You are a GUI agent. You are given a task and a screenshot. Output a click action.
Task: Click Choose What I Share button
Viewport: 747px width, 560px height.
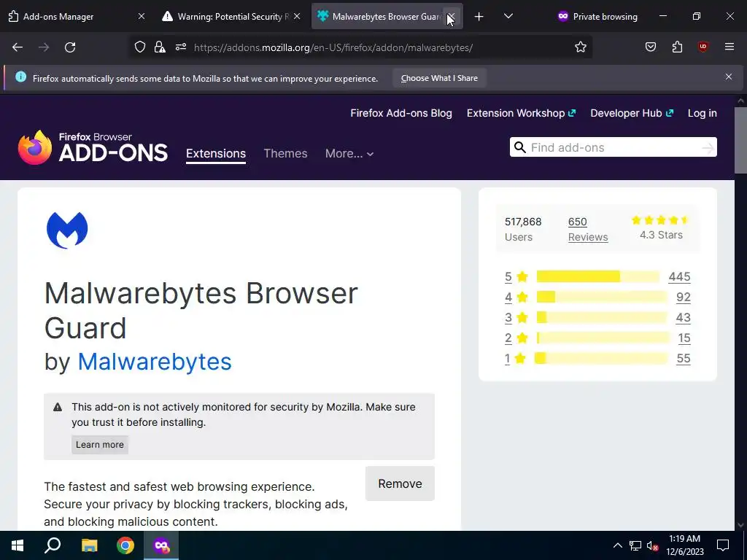click(439, 78)
